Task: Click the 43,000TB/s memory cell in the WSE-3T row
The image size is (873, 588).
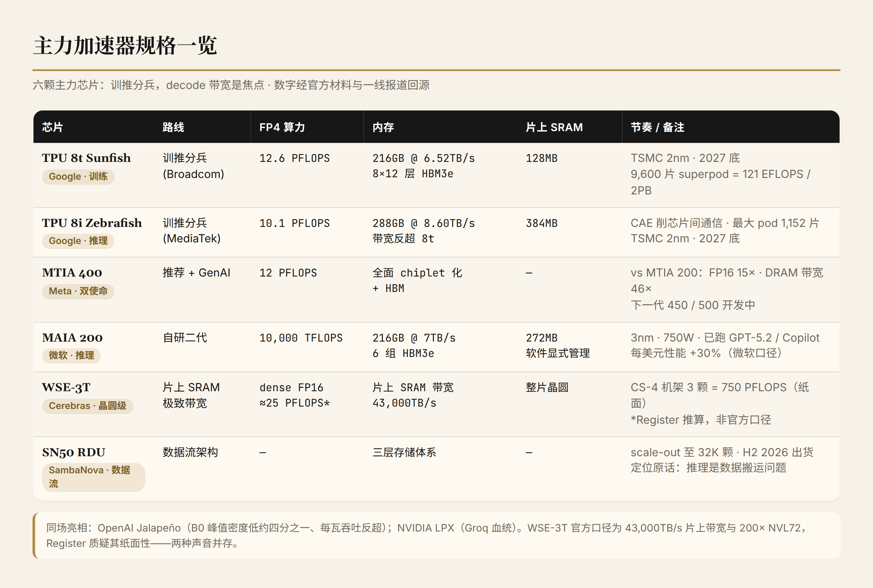Action: click(x=413, y=395)
